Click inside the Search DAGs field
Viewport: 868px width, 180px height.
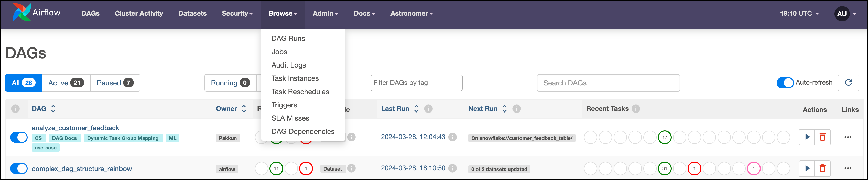click(x=608, y=83)
